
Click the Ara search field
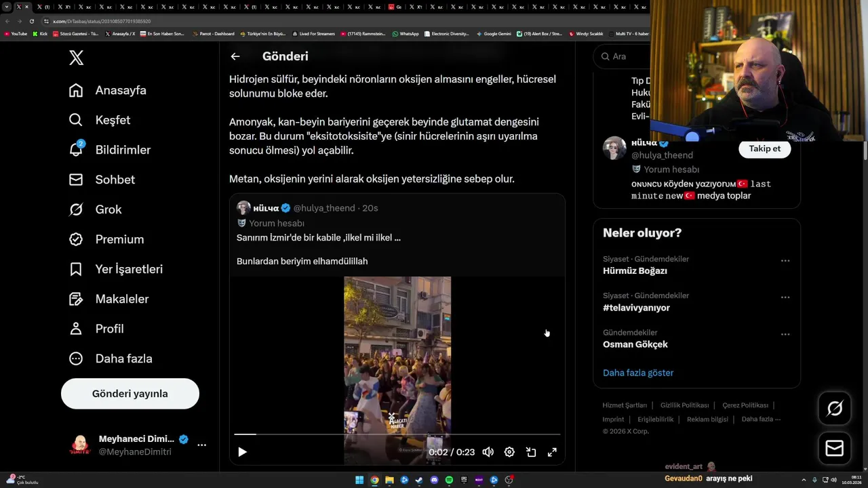(622, 56)
